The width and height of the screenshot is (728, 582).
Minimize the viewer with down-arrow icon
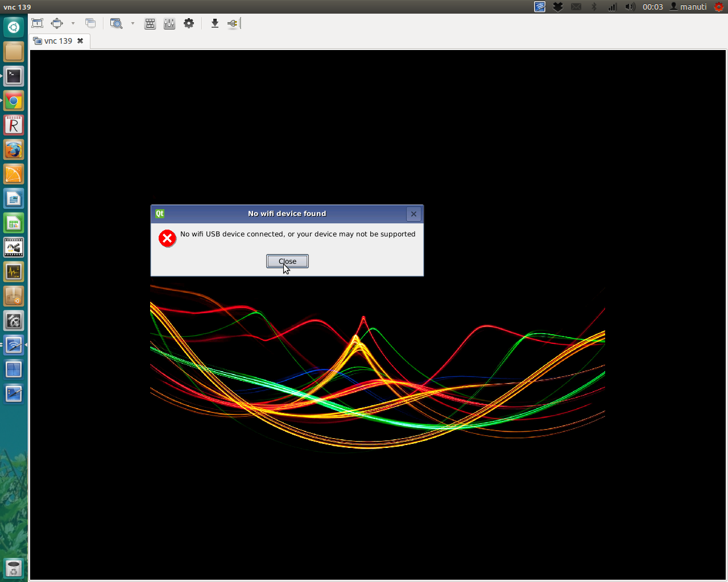tap(214, 23)
